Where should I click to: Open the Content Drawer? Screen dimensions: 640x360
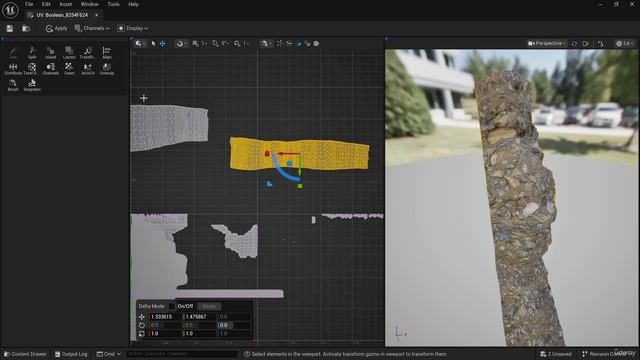pos(25,354)
